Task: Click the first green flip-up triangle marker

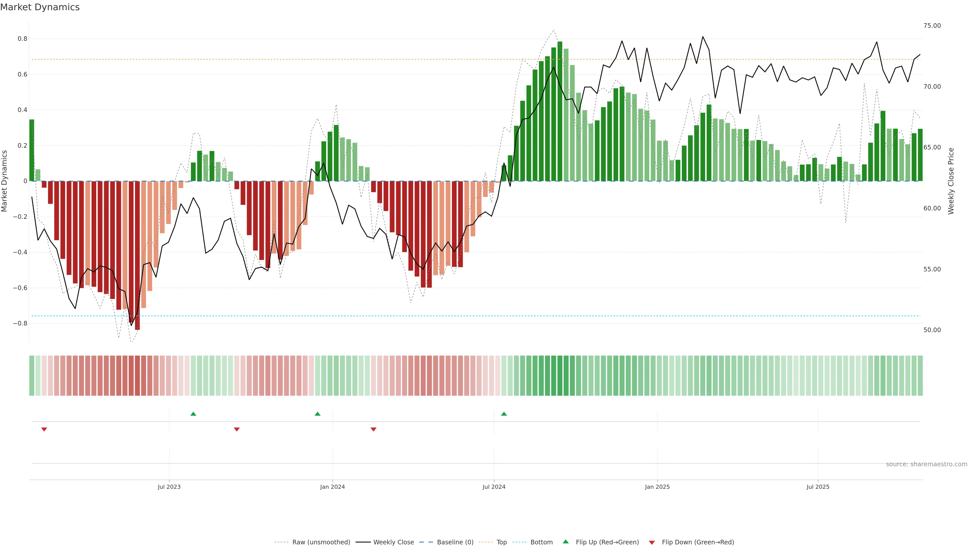Action: pos(193,414)
